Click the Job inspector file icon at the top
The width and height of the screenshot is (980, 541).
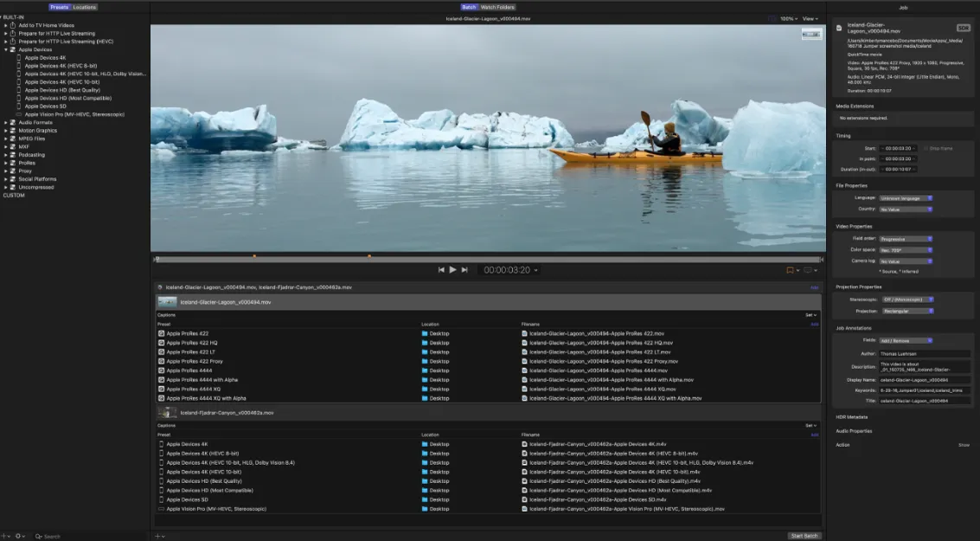839,28
